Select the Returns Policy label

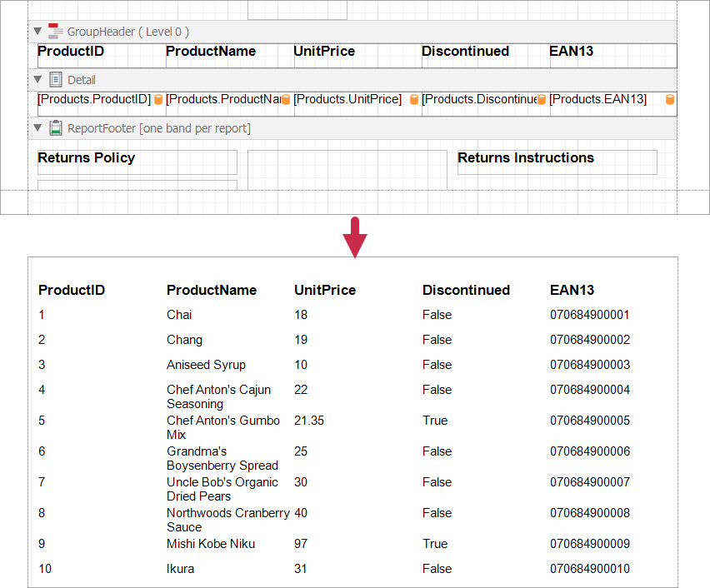pyautogui.click(x=87, y=158)
